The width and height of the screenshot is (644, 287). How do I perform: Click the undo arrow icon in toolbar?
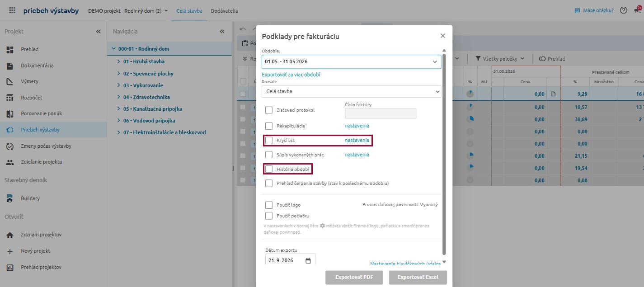pos(243,29)
